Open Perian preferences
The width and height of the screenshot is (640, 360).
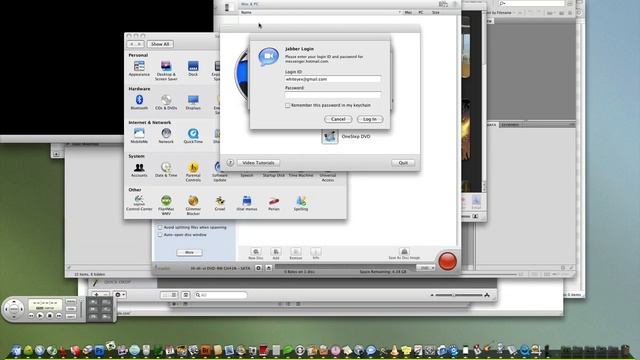pos(274,203)
